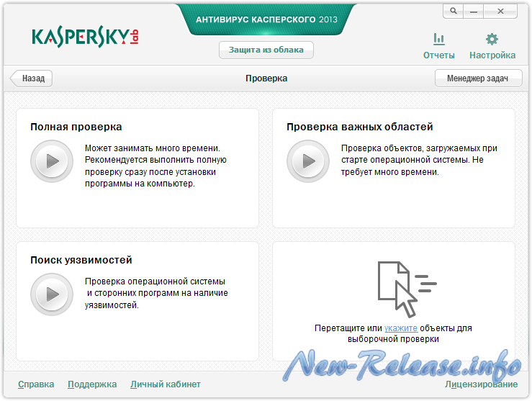
Task: Click the Защита из облака button
Action: click(x=266, y=50)
